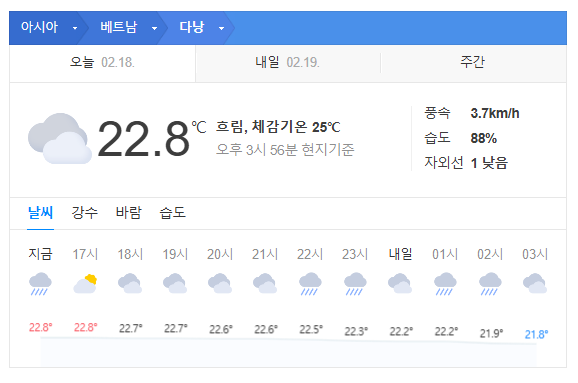Click the rain icon under 지금
Viewport: 578px width, 383px height.
[x=40, y=284]
